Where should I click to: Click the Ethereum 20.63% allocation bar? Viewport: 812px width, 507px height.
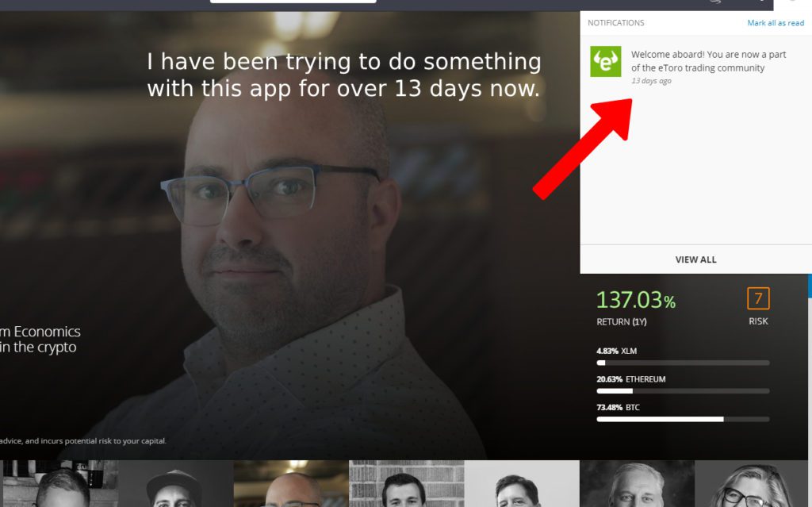click(683, 391)
